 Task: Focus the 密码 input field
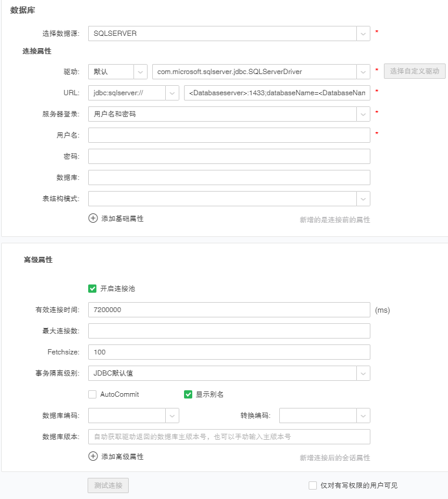click(x=229, y=156)
